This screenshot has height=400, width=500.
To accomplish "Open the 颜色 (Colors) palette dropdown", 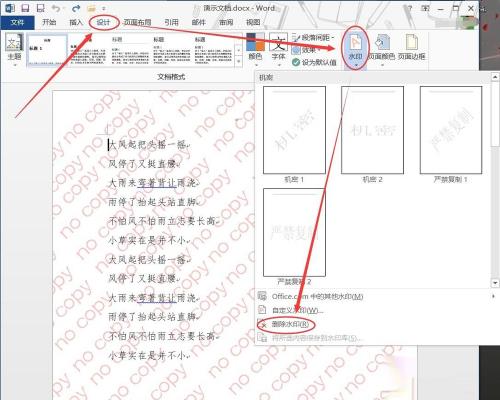I will 255,49.
